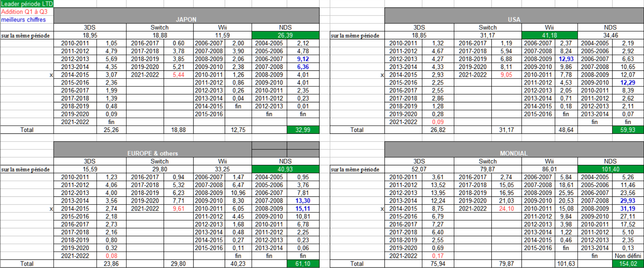The image size is (644, 268).
Task: Select red value 0,08 in Europe 3DS
Action: tap(111, 256)
